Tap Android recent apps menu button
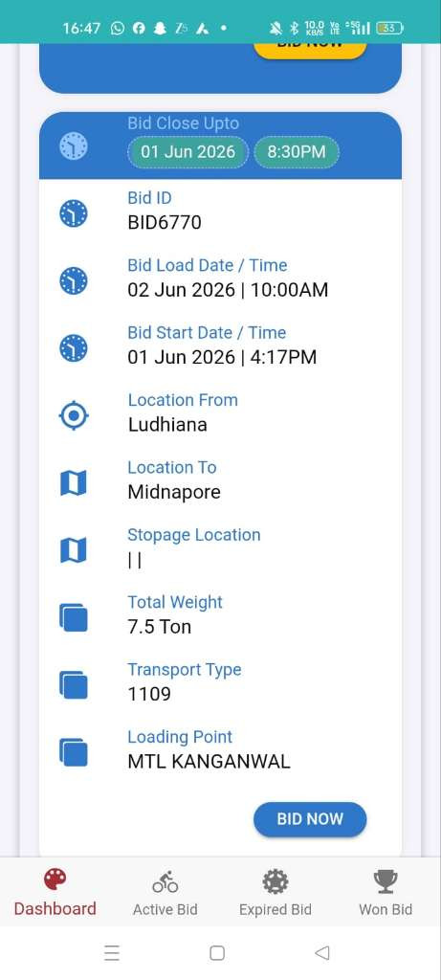 (x=112, y=952)
